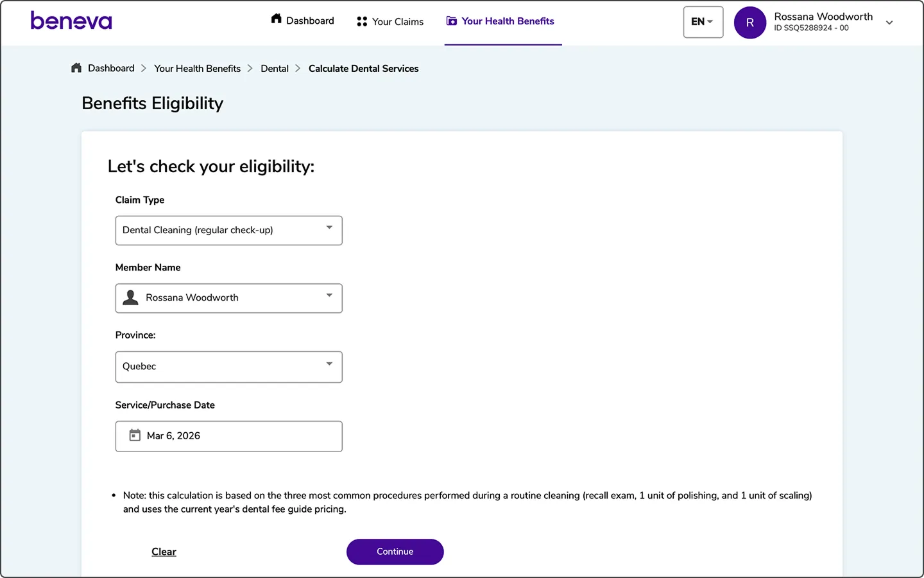Click the beneva logo

[71, 21]
